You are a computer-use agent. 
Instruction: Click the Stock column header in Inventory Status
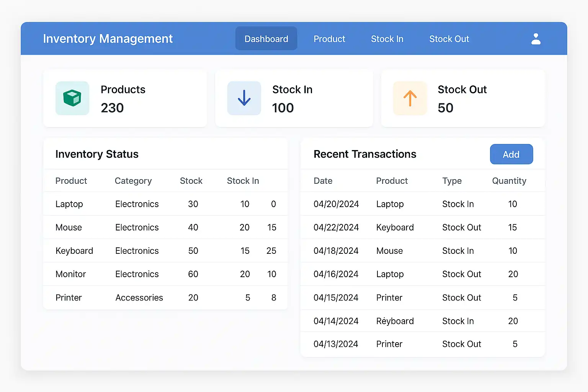[x=191, y=181]
